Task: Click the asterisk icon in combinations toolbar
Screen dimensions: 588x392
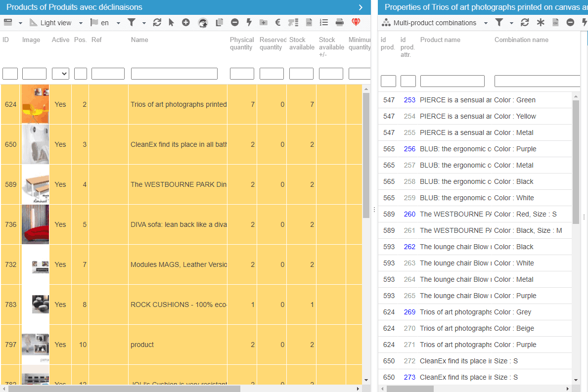Action: coord(541,23)
